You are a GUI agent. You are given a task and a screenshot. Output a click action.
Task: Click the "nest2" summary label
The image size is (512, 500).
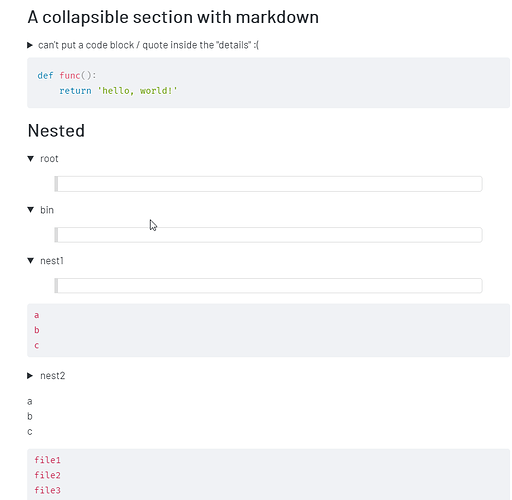tap(53, 376)
